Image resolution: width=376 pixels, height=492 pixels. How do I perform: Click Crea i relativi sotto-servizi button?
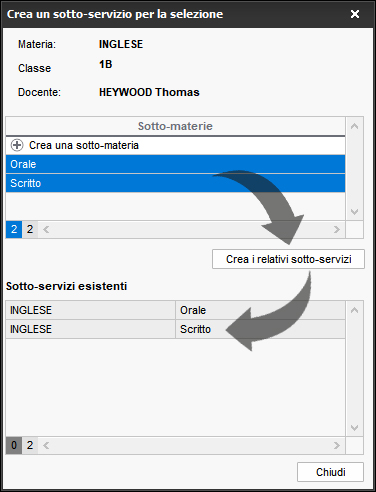[x=288, y=259]
